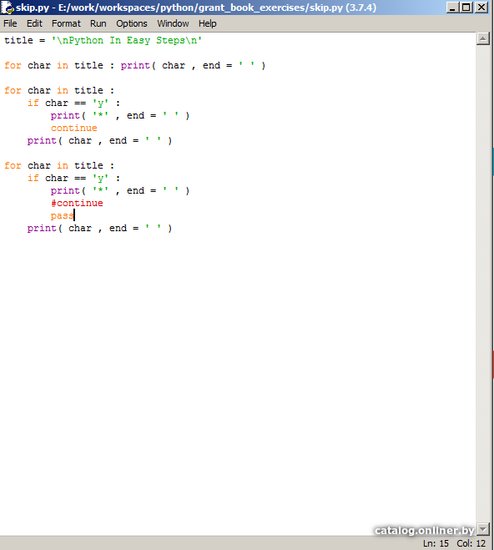Open the Edit menu

coord(34,24)
